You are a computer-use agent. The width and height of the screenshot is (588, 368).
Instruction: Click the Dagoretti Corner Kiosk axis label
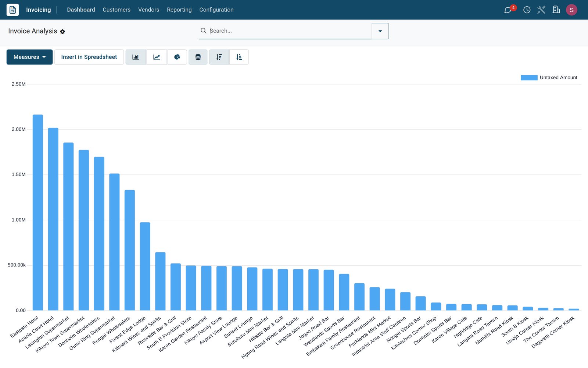tap(553, 332)
